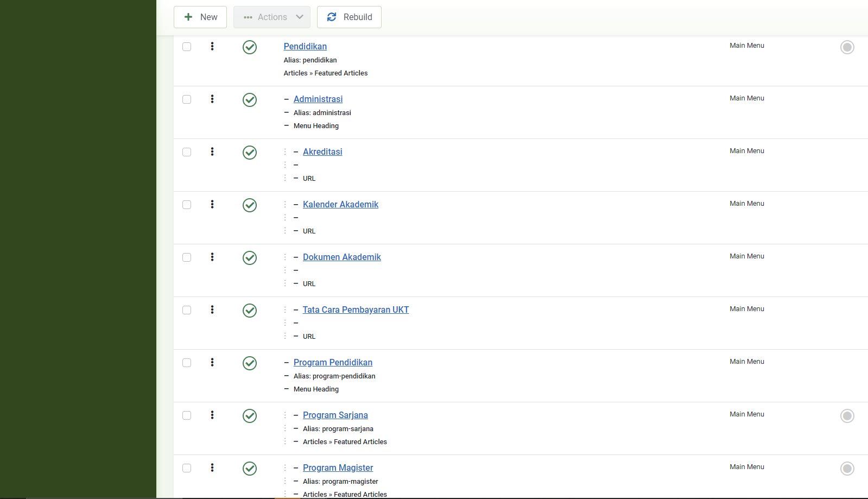Click URL type text under Akreditasi

coord(309,179)
